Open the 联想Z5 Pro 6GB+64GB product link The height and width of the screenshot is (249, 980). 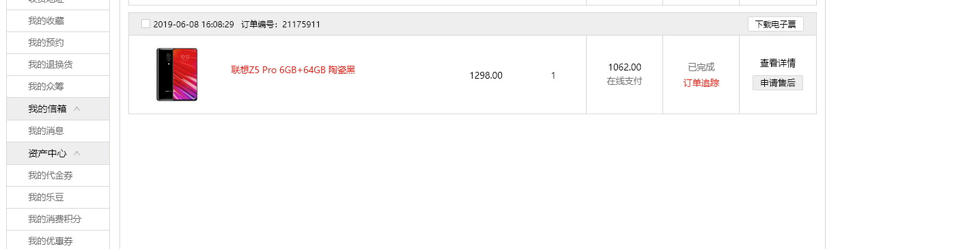pos(293,70)
